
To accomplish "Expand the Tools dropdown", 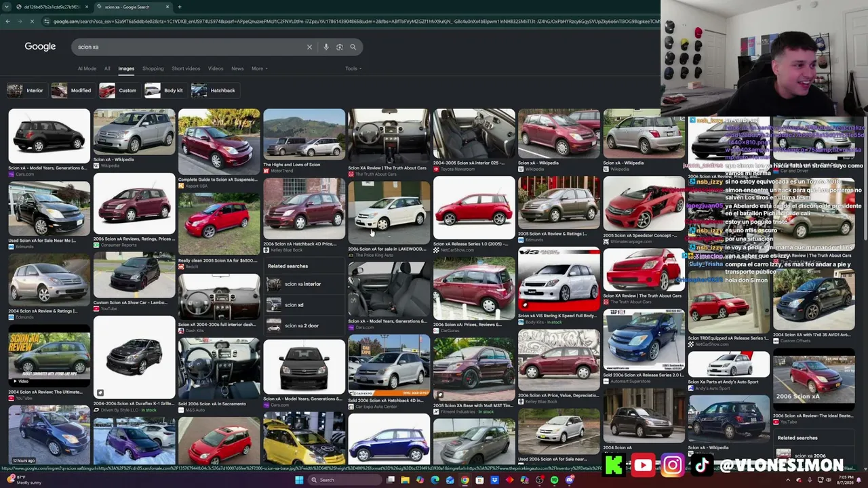I will (x=353, y=68).
